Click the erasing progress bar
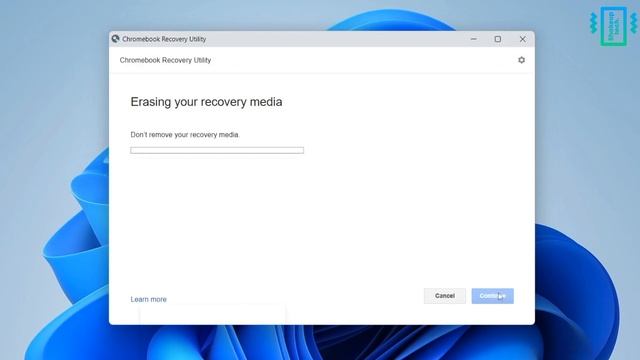The height and width of the screenshot is (360, 640). coord(217,151)
